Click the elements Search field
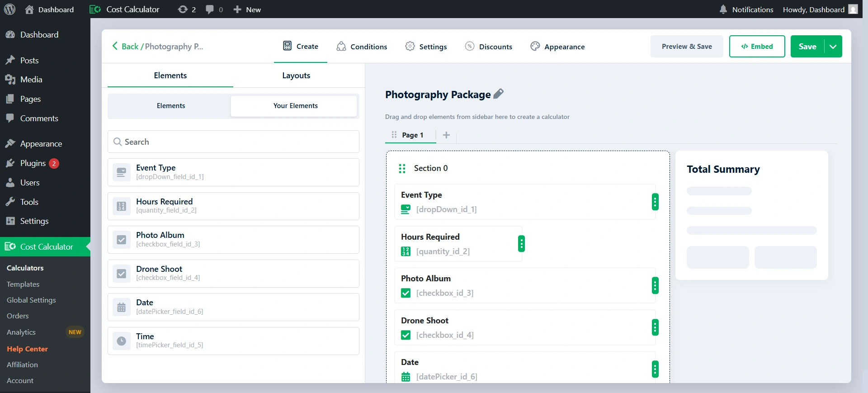 coord(233,142)
